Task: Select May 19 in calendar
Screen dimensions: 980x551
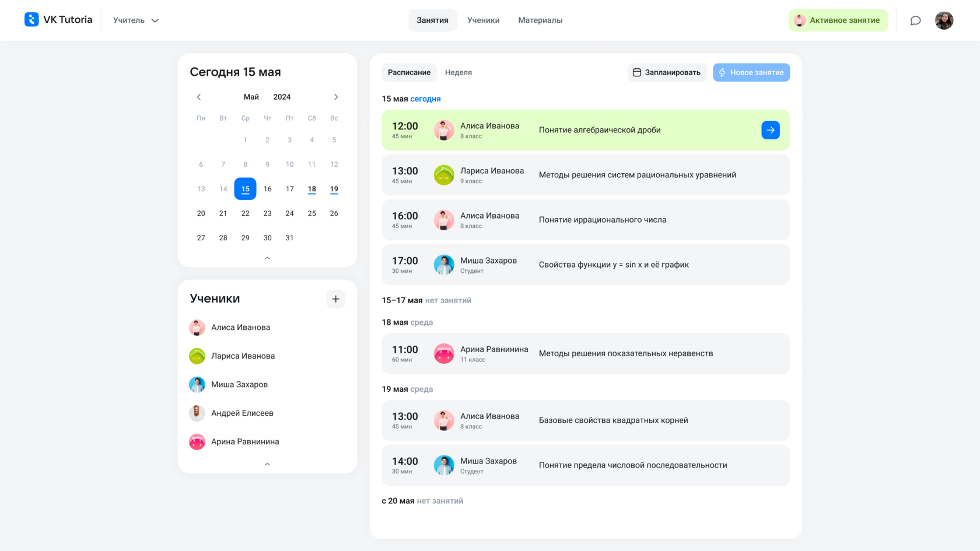Action: tap(334, 189)
